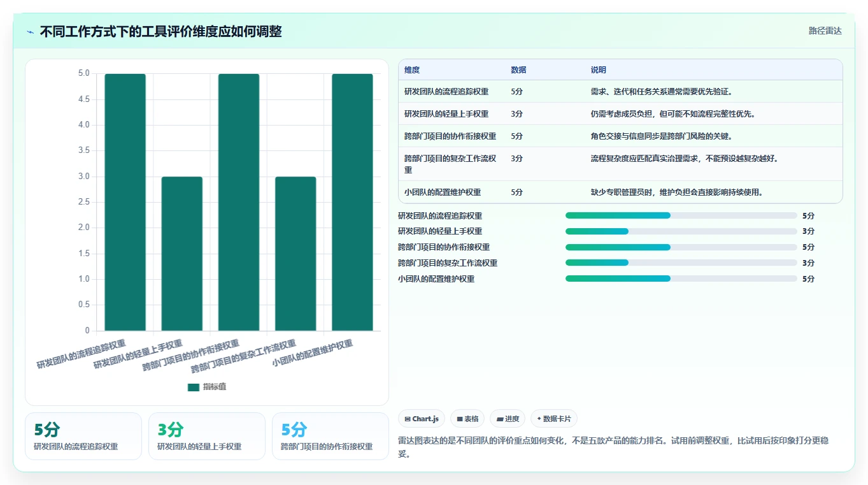868x485 pixels.
Task: Click the table cell 跨部门项目的协作衔接权重
Action: point(450,136)
